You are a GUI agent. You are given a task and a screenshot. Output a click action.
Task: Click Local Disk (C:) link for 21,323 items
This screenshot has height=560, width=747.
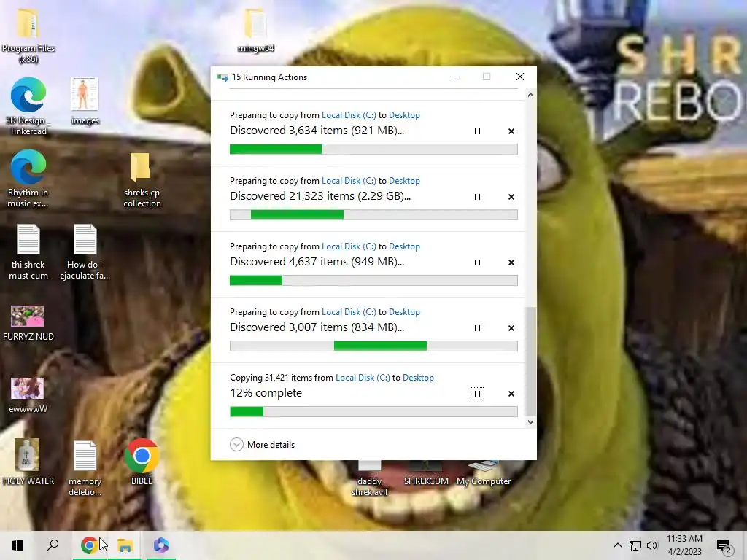349,181
